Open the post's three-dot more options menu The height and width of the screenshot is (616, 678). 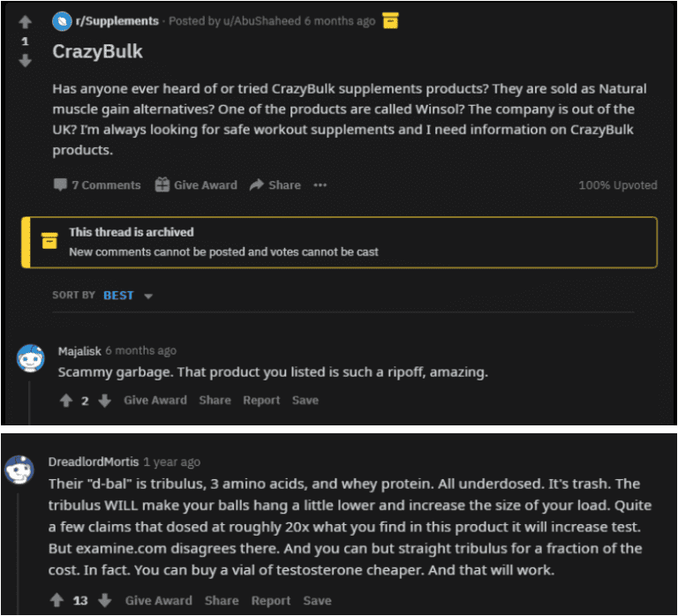(320, 185)
